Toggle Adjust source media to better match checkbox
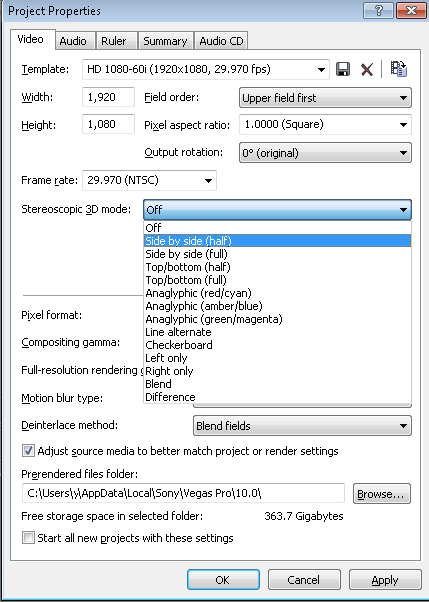Image resolution: width=429 pixels, height=602 pixels. pyautogui.click(x=28, y=451)
